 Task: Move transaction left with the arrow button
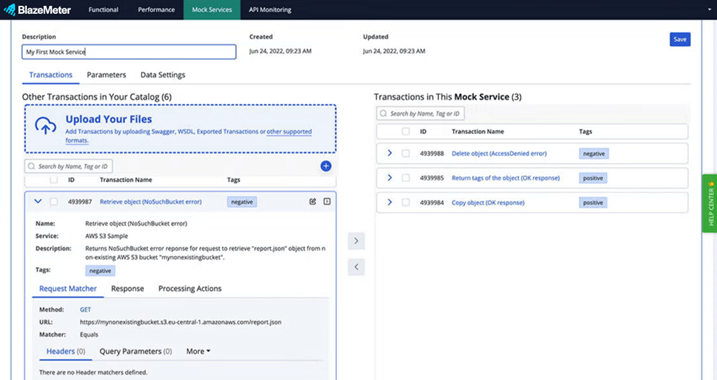pos(356,267)
